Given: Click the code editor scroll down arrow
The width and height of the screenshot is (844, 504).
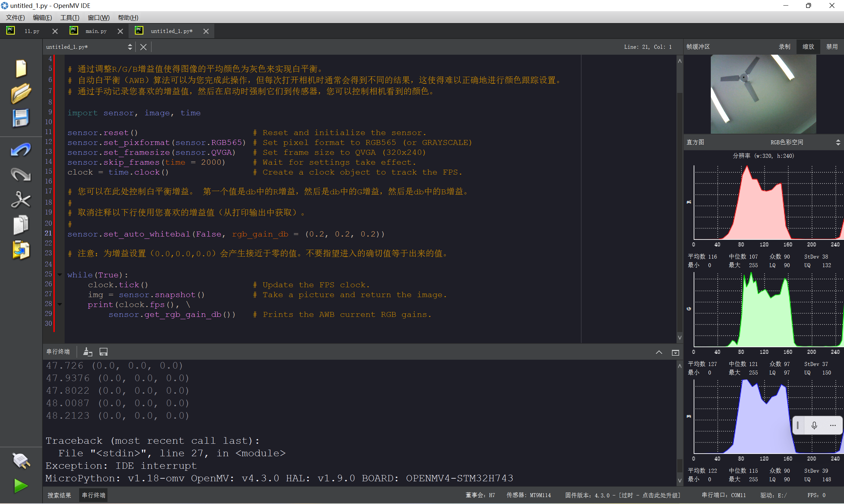Looking at the screenshot, I should tap(679, 337).
